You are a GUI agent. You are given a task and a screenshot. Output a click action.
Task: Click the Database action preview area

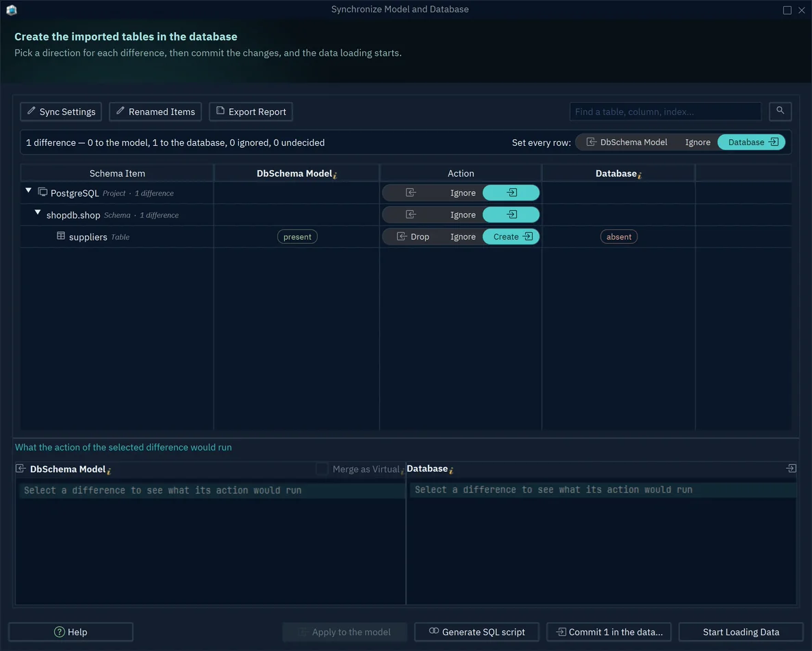point(602,541)
